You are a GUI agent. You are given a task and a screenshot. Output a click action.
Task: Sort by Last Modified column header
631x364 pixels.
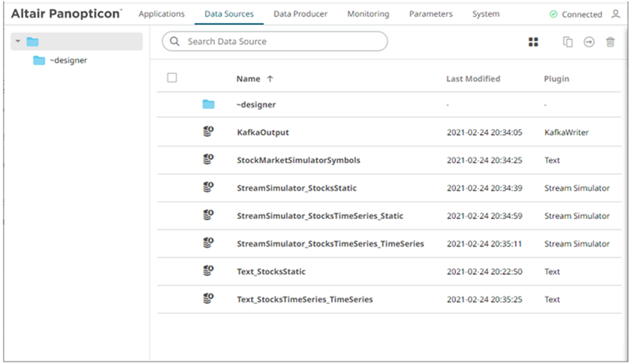click(473, 79)
